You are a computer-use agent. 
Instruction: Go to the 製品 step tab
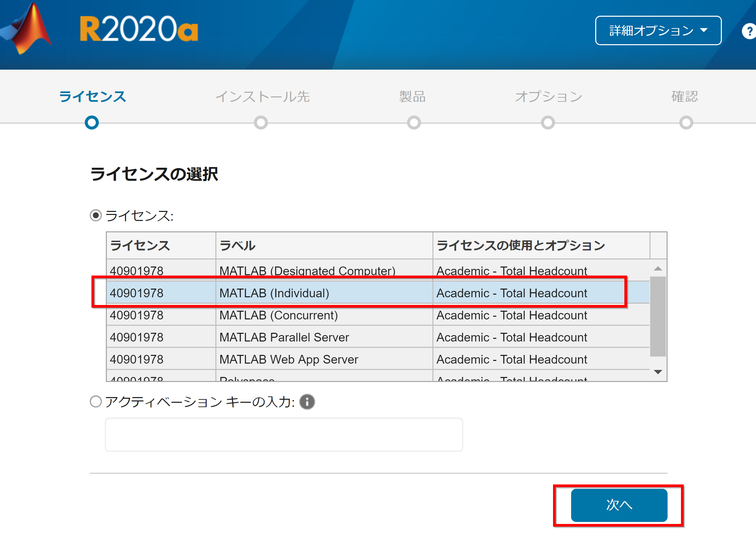[x=412, y=97]
